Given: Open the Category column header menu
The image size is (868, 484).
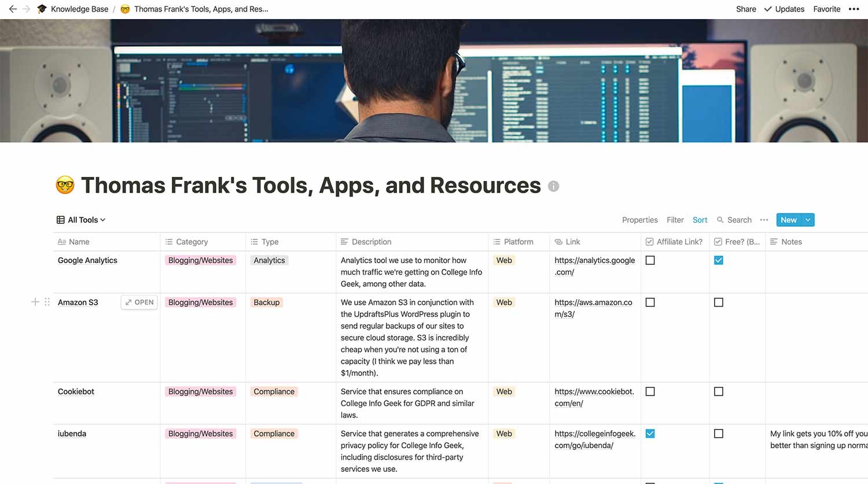Looking at the screenshot, I should 191,242.
